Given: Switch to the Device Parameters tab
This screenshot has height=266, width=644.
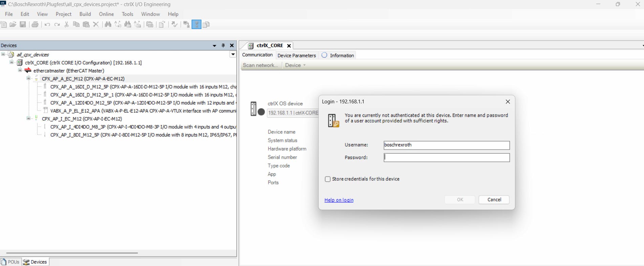Looking at the screenshot, I should pos(297,55).
